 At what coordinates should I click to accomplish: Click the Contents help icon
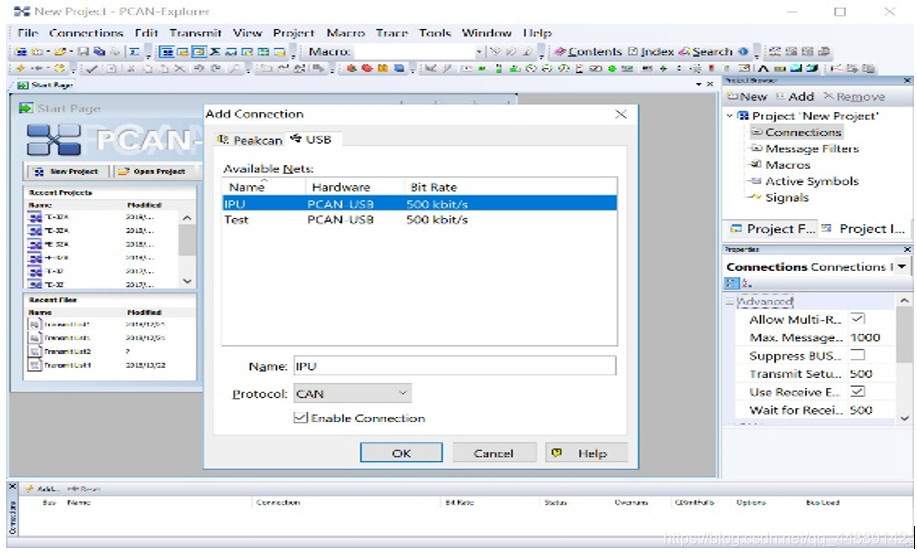click(560, 51)
